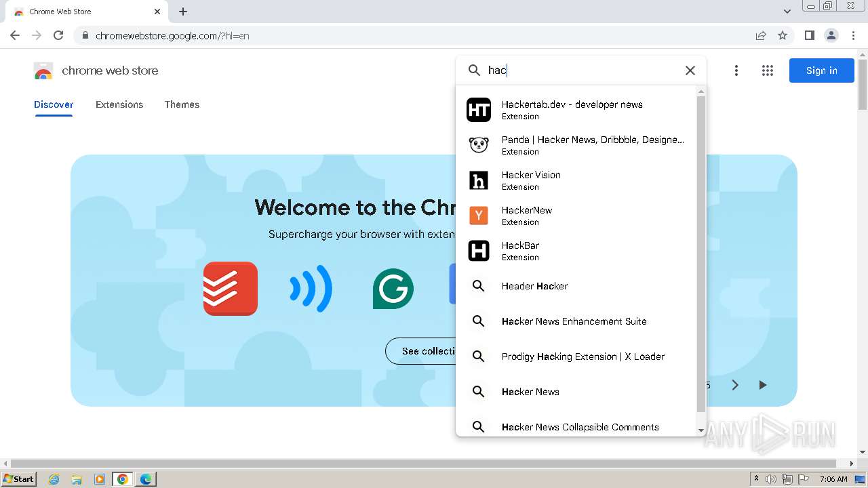Show hidden tray icons arrow

pyautogui.click(x=756, y=479)
